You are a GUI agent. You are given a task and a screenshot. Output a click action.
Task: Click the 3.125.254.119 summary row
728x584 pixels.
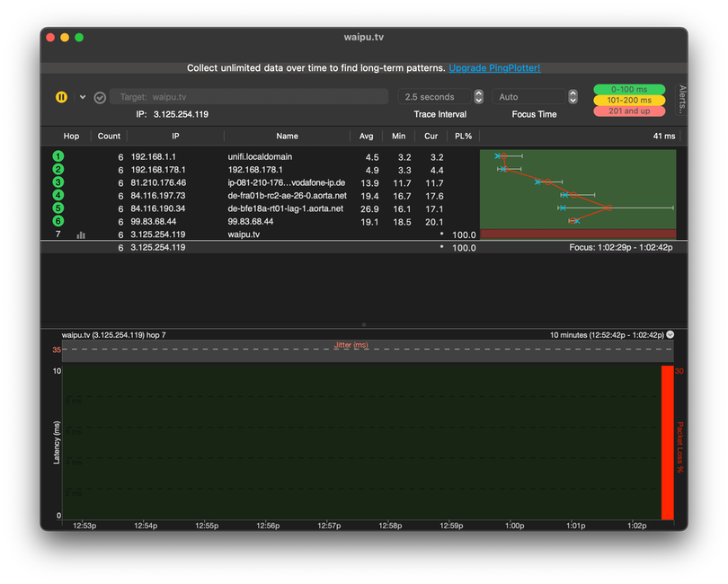click(x=363, y=247)
